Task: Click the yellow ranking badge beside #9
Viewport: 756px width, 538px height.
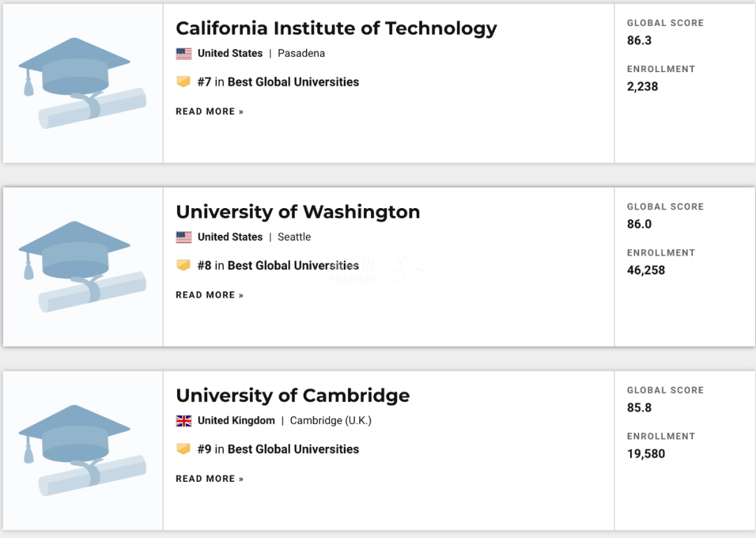Action: (183, 449)
